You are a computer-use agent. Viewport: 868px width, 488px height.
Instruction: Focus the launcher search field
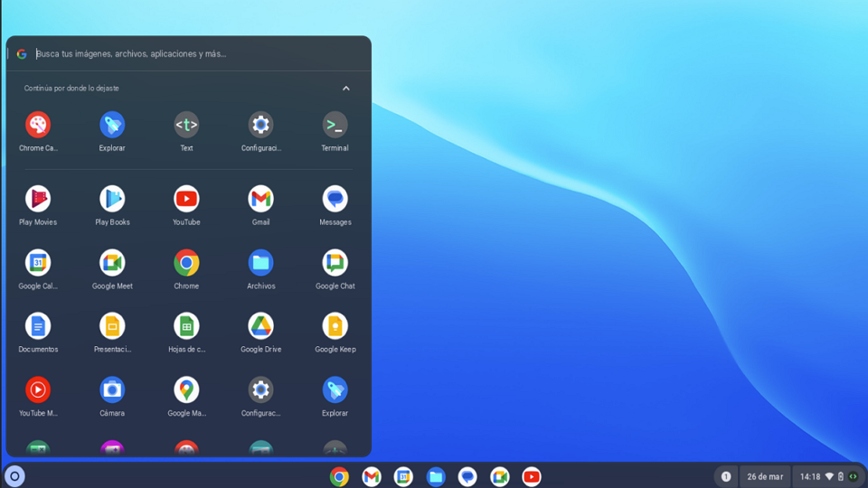point(188,53)
